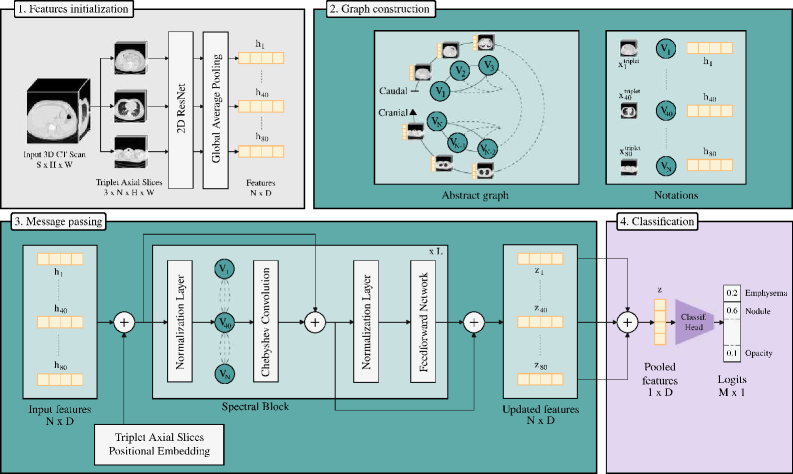
Task: Click graph node V3 in Abstract graph
Action: pos(488,65)
